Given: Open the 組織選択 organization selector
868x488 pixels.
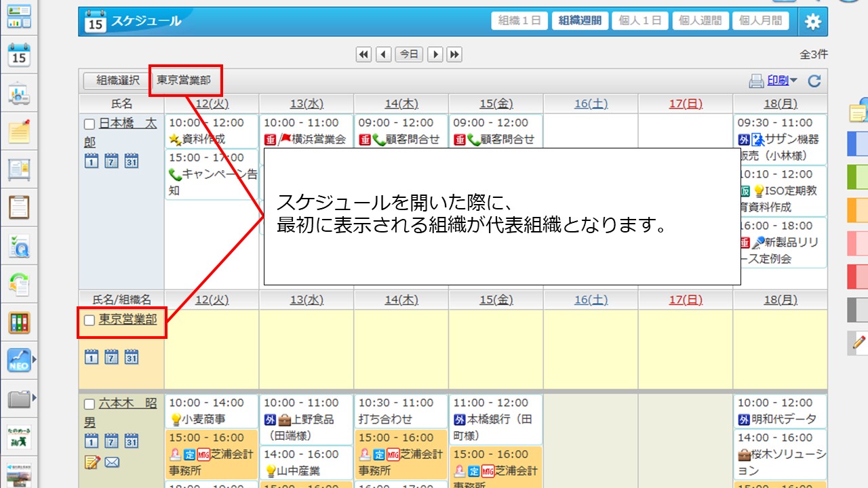Looking at the screenshot, I should click(x=117, y=81).
